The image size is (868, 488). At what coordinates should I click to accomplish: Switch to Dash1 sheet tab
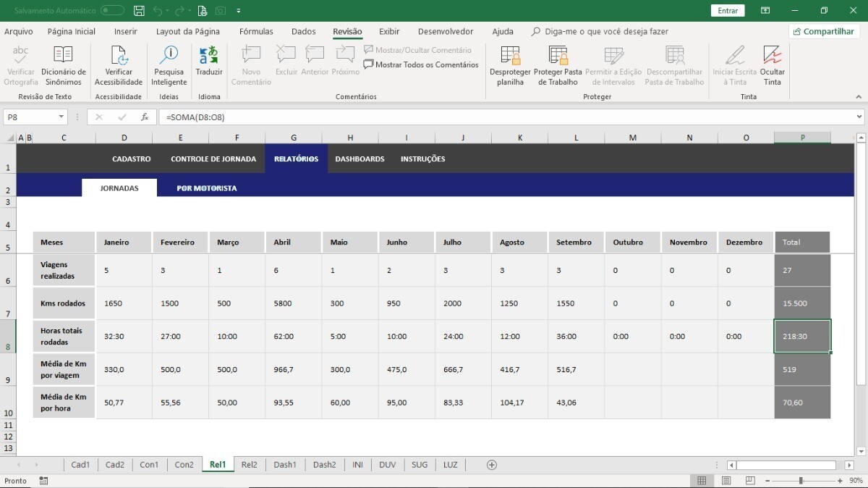(x=285, y=465)
